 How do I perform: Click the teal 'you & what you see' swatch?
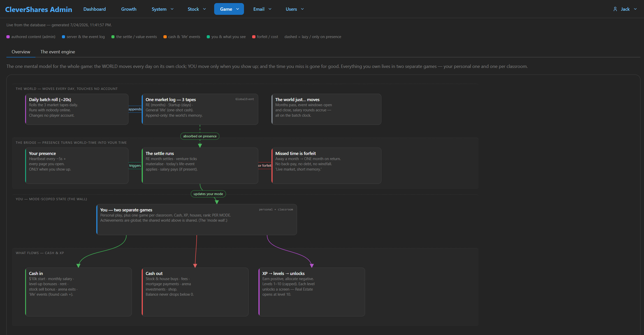pyautogui.click(x=208, y=37)
